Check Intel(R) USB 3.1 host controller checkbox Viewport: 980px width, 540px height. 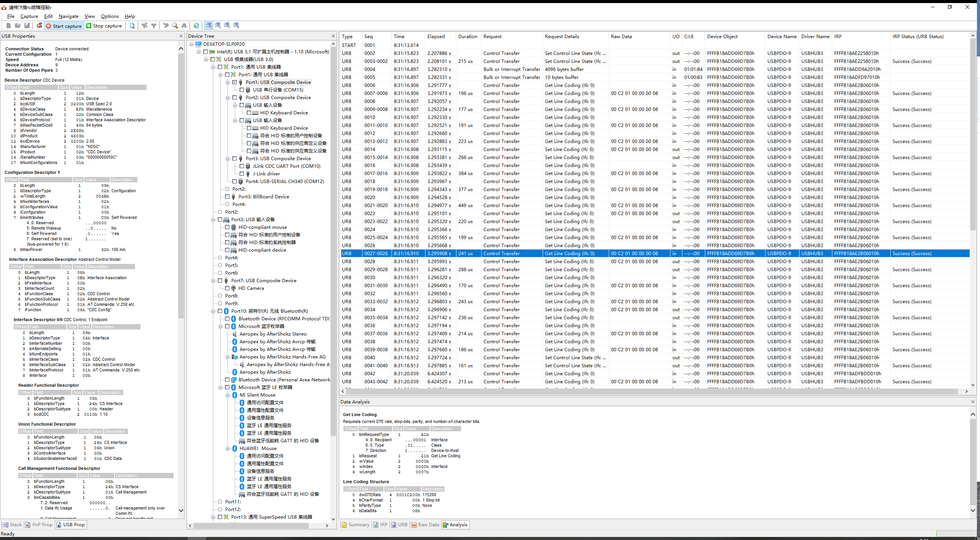206,51
